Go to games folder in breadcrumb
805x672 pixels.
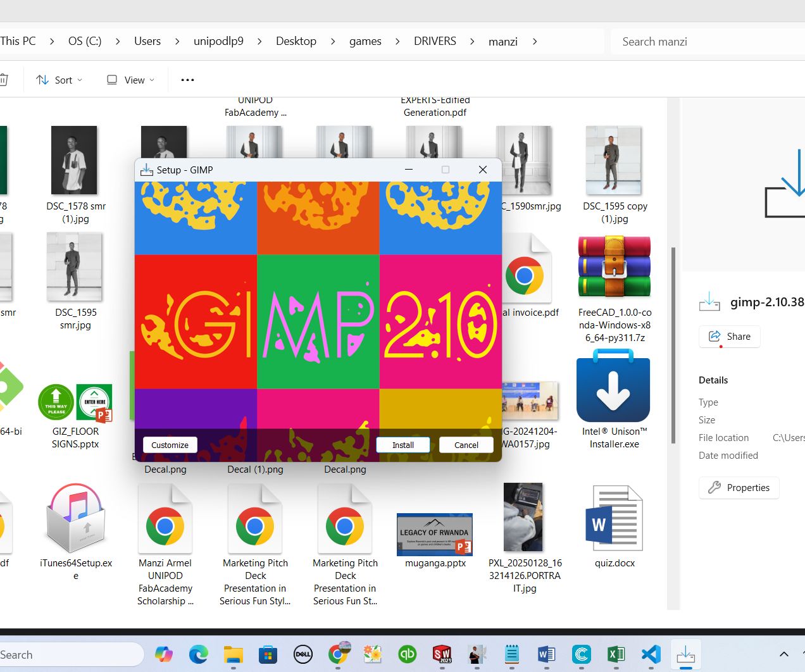(365, 41)
